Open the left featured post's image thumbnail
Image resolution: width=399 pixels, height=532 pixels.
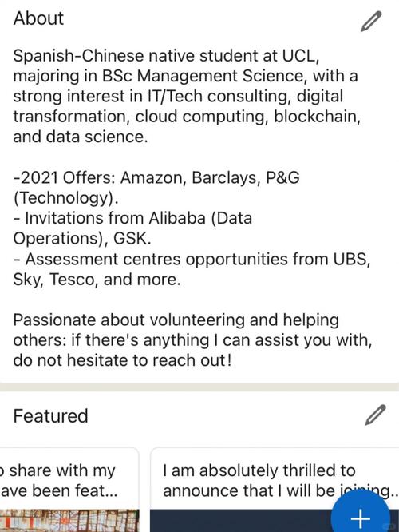(x=69, y=521)
